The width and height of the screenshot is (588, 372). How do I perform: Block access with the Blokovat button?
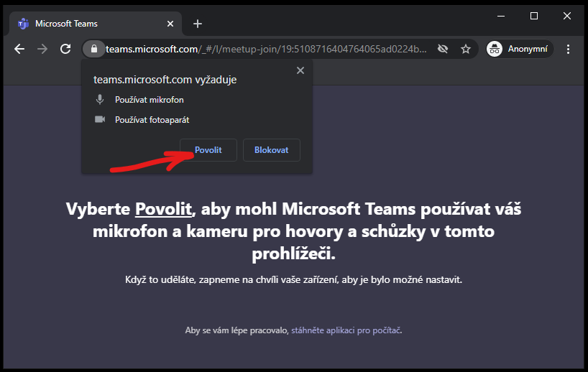[x=272, y=150]
